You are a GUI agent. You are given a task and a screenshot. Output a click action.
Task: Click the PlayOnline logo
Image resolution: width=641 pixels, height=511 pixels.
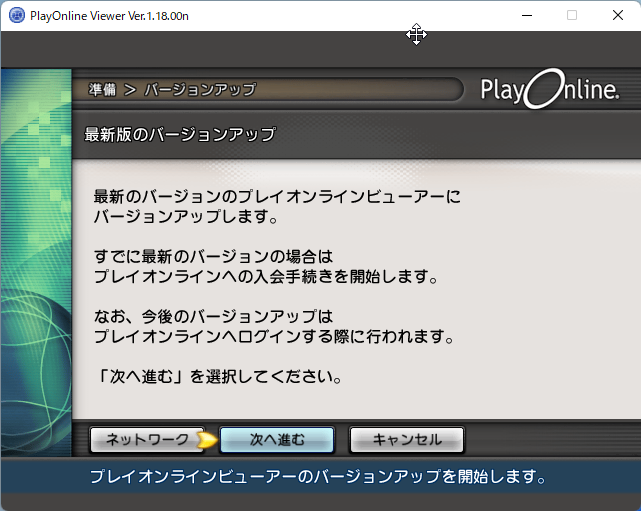(549, 89)
